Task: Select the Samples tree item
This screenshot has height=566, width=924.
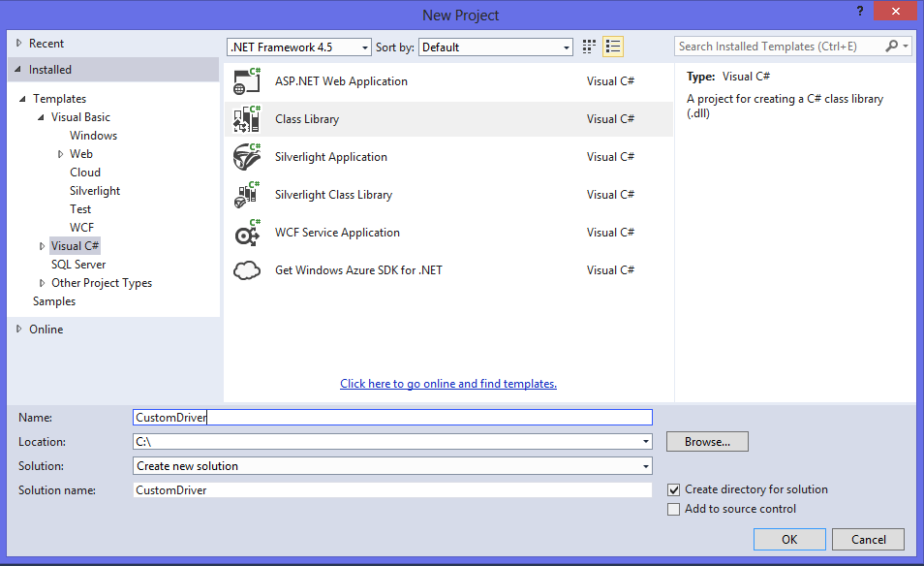Action: coord(54,301)
